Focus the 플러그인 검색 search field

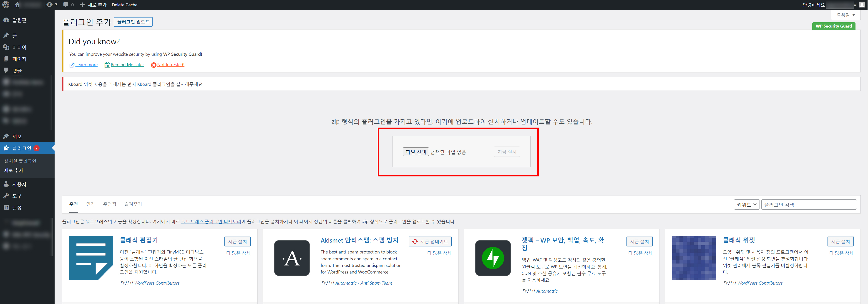(809, 205)
